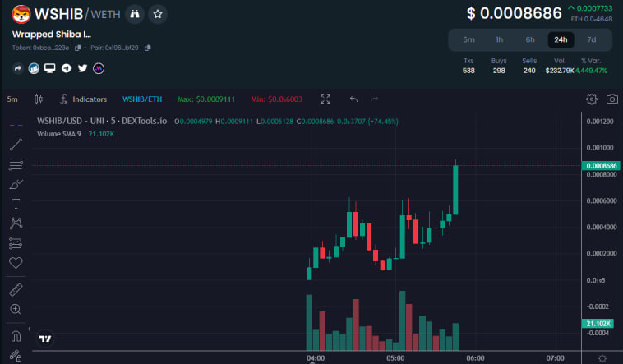
Task: Enter fullscreen chart mode
Action: pyautogui.click(x=325, y=99)
